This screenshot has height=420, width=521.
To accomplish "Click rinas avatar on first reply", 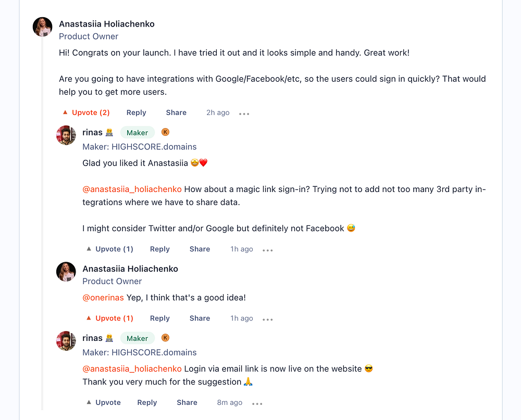I will (66, 135).
